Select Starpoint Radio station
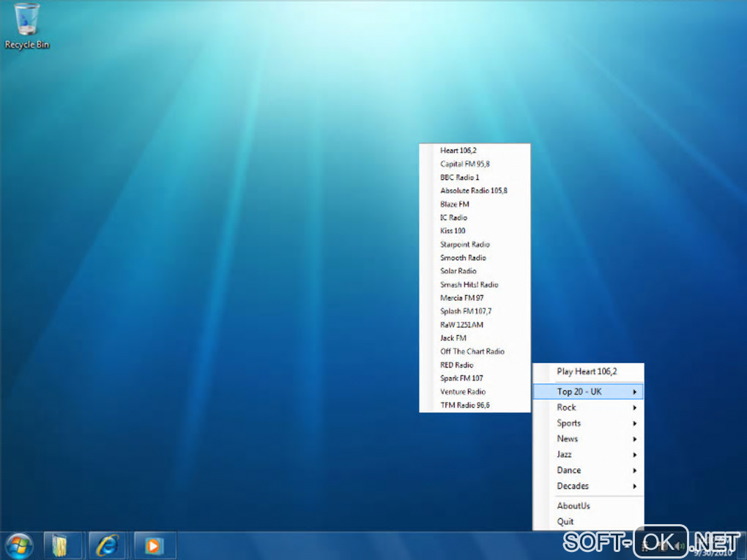The height and width of the screenshot is (560, 747). pyautogui.click(x=475, y=244)
